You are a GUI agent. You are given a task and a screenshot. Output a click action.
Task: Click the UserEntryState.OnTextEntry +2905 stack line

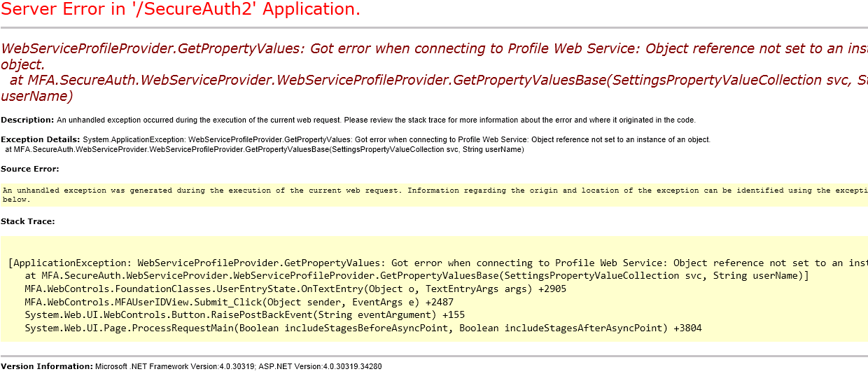[x=295, y=289]
